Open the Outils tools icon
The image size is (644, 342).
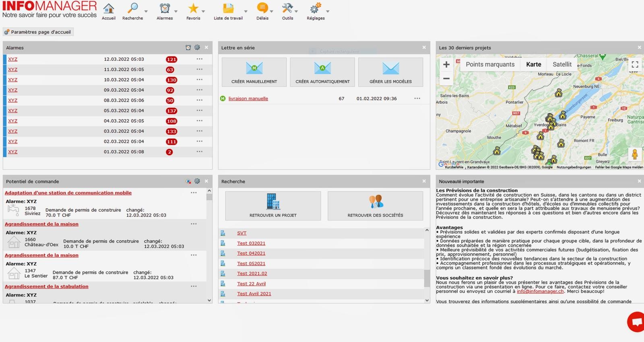click(x=287, y=8)
